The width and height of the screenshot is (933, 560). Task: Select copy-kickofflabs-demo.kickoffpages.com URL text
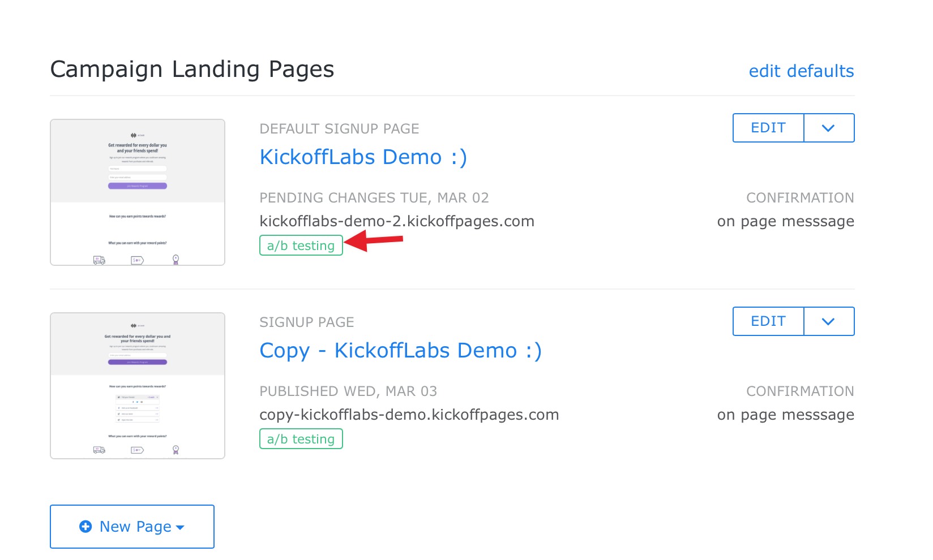point(409,415)
